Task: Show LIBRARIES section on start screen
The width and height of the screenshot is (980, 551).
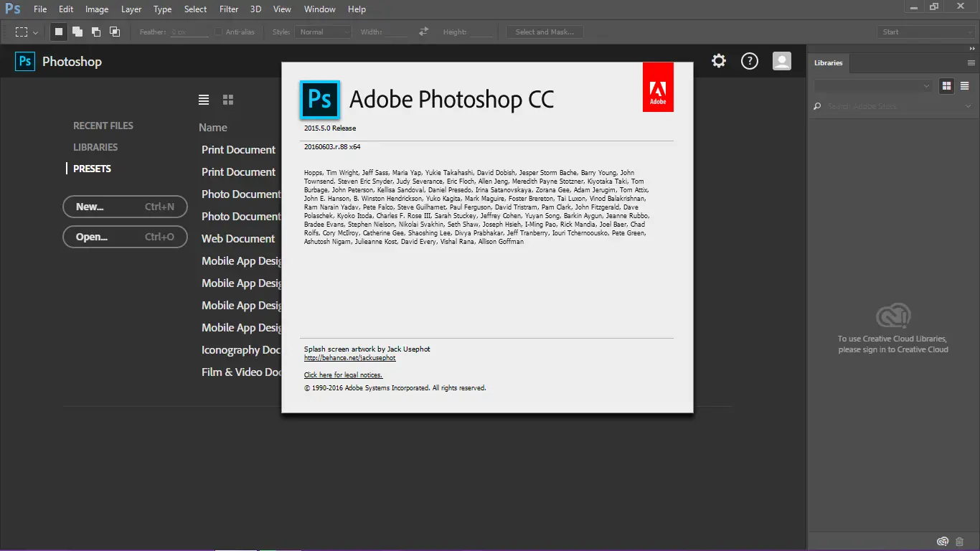Action: (95, 147)
